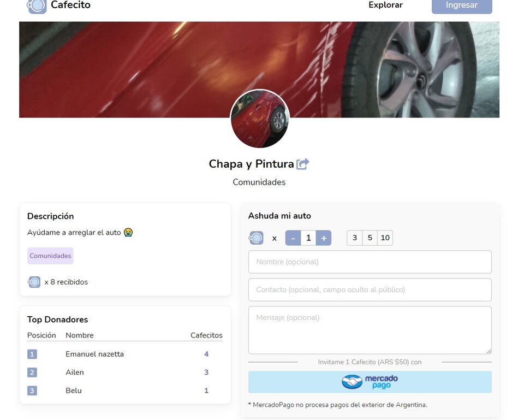Click donor name Emanuel nazetta
The height and width of the screenshot is (420, 524).
tap(94, 354)
